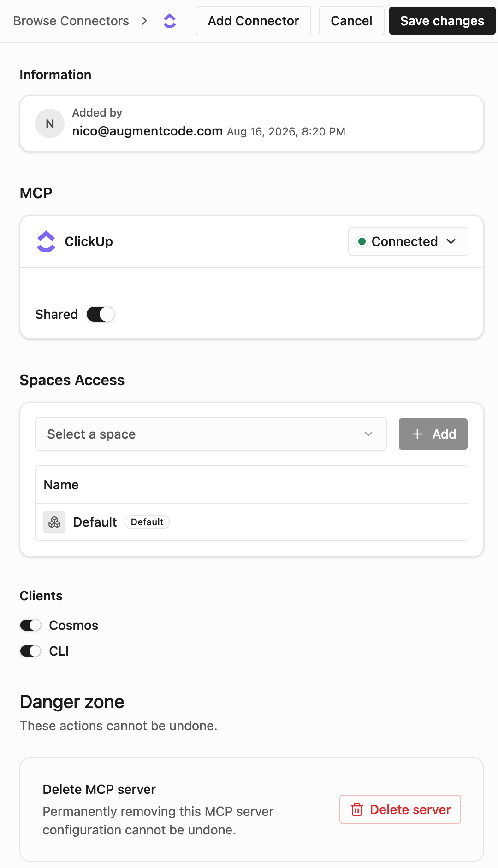Click the trash icon on Delete server
The height and width of the screenshot is (868, 498).
357,809
